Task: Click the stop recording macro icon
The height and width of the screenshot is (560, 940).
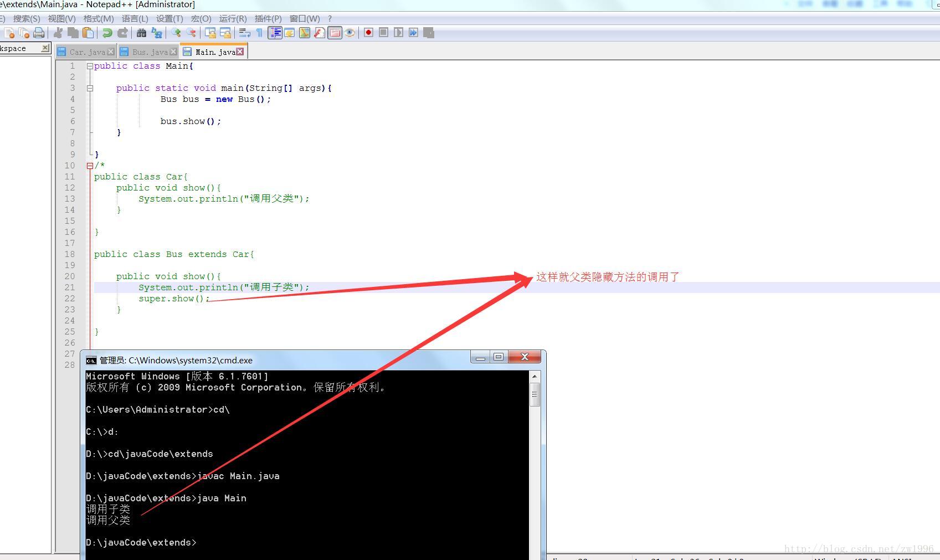Action: point(383,33)
